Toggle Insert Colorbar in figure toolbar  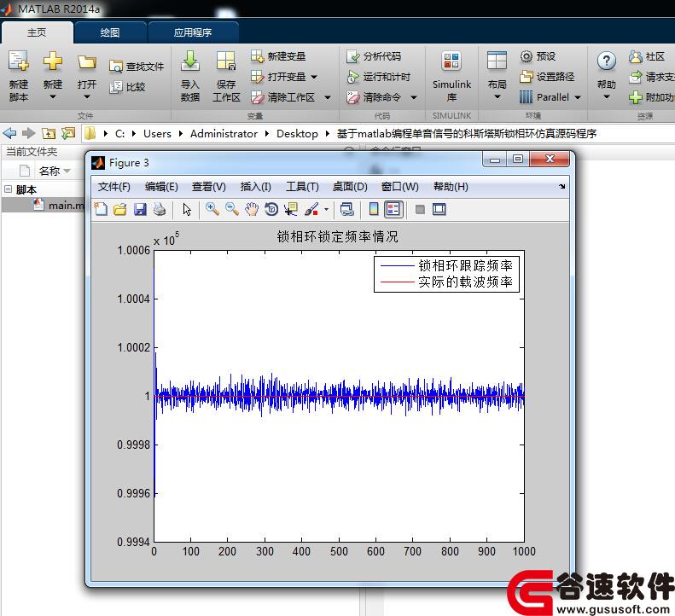click(x=374, y=210)
